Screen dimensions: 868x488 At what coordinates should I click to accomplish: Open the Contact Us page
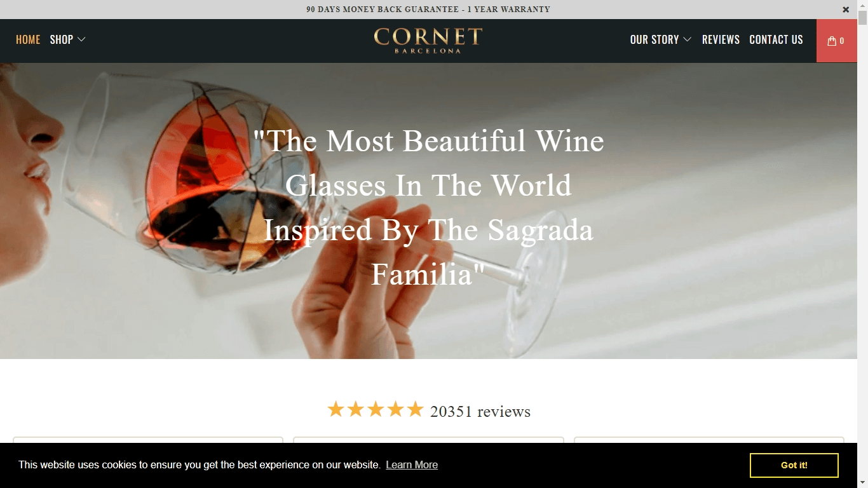776,39
